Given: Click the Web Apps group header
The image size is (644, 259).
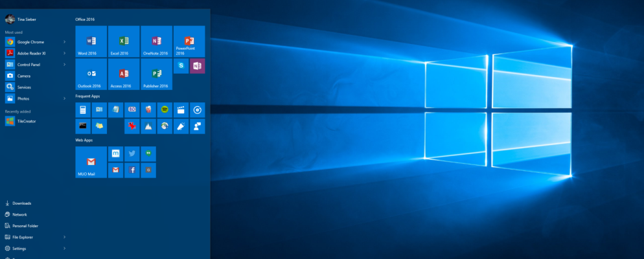Looking at the screenshot, I should [x=84, y=140].
